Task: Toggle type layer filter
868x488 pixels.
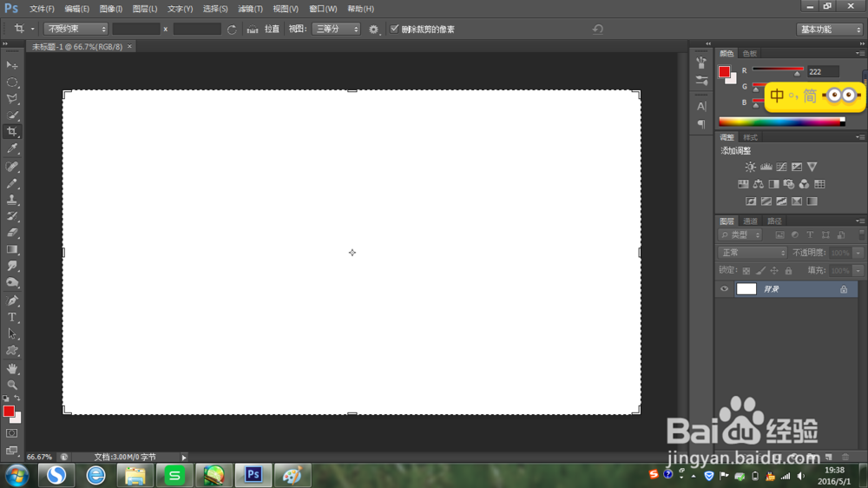Action: (810, 234)
